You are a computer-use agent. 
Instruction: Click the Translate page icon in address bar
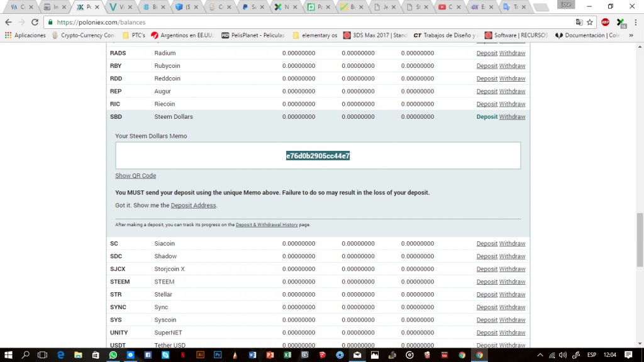click(x=579, y=22)
